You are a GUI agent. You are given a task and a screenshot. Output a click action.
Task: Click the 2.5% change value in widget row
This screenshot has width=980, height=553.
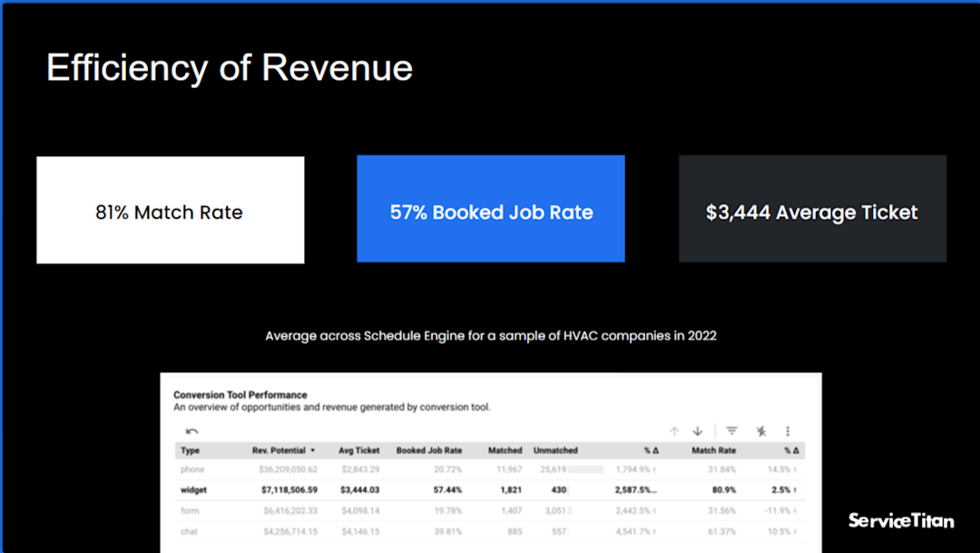(780, 489)
